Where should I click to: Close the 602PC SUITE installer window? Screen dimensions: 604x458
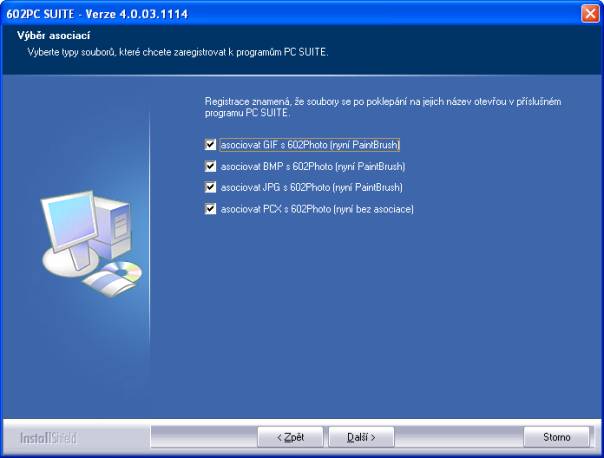590,13
